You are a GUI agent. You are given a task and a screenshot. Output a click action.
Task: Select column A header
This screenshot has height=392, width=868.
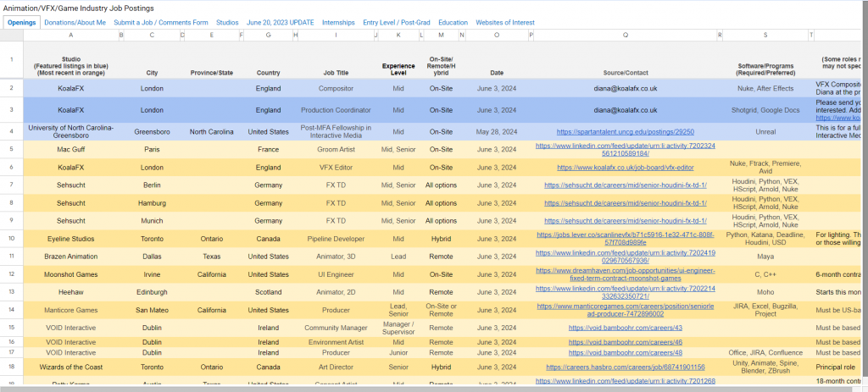click(x=71, y=35)
